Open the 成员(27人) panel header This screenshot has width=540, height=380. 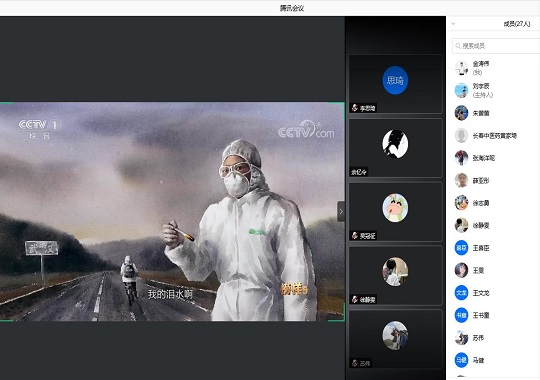pyautogui.click(x=517, y=24)
